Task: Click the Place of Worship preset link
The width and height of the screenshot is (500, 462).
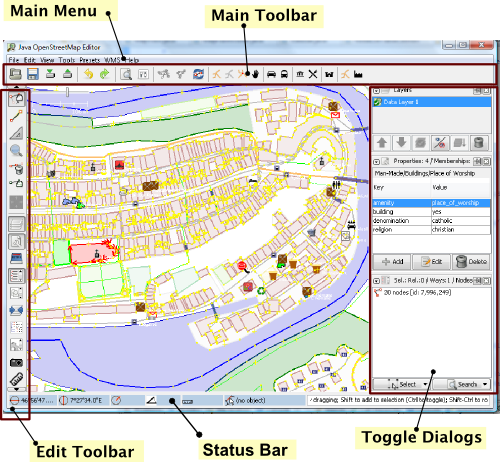Action: (x=425, y=173)
